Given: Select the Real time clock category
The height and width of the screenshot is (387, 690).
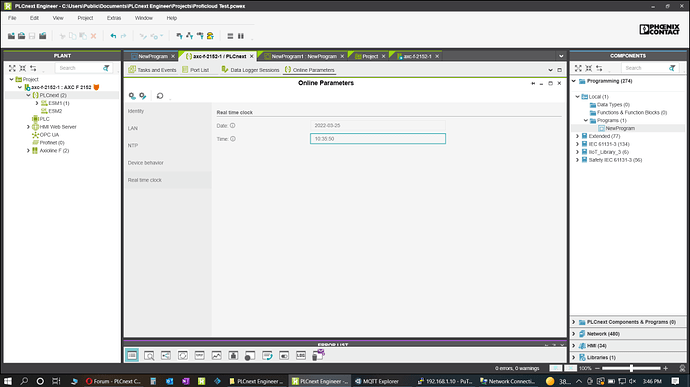Looking at the screenshot, I should pos(168,180).
